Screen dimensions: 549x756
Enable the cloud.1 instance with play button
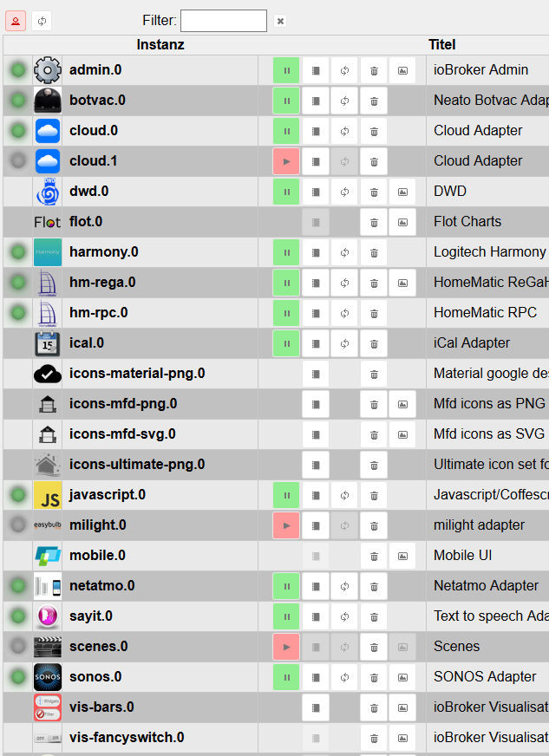point(286,161)
